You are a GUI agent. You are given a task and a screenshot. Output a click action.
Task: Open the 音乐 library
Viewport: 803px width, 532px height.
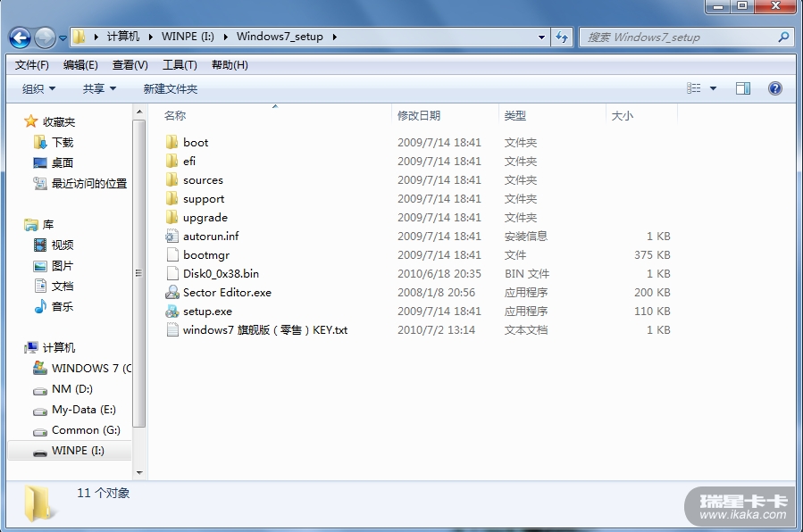click(63, 306)
